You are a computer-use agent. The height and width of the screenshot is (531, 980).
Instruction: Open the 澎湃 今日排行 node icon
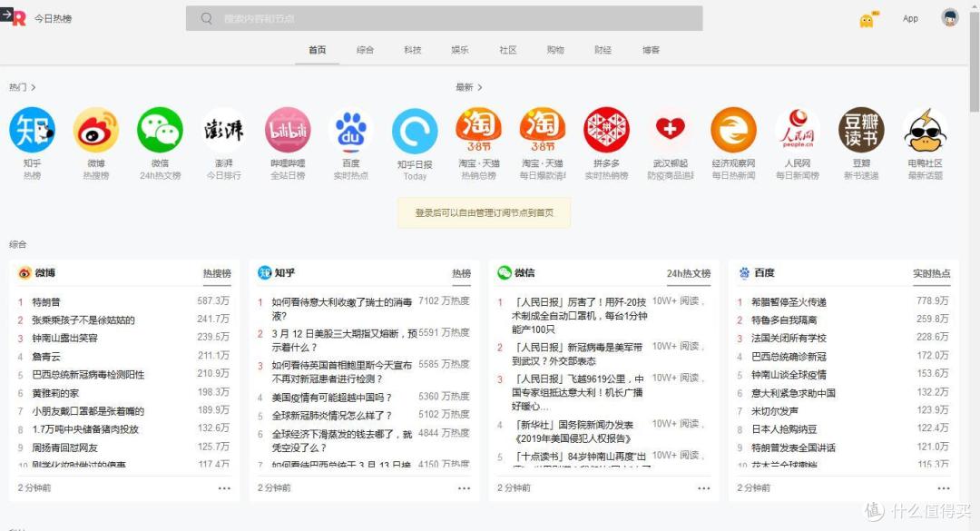224,130
